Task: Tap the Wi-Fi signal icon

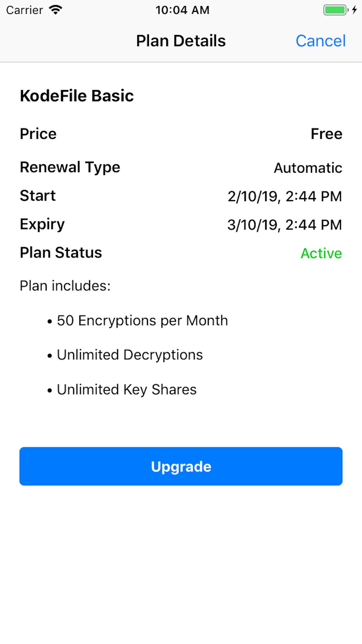Action: (x=56, y=10)
